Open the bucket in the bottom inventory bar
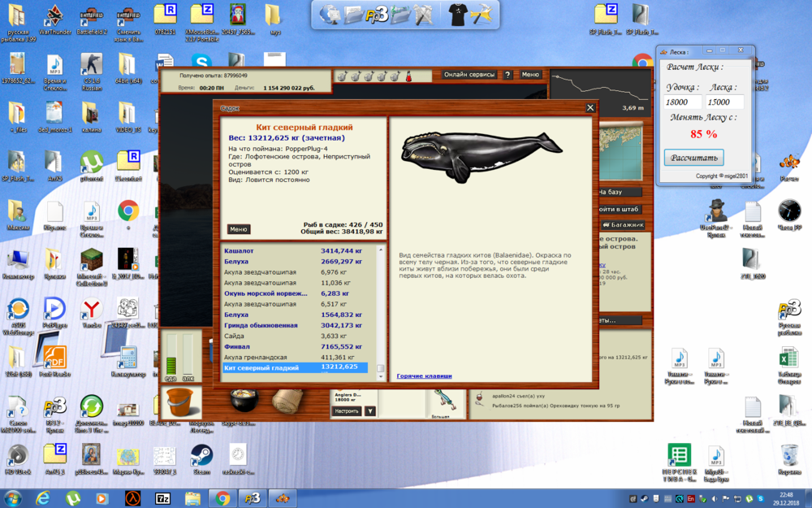 [x=180, y=401]
